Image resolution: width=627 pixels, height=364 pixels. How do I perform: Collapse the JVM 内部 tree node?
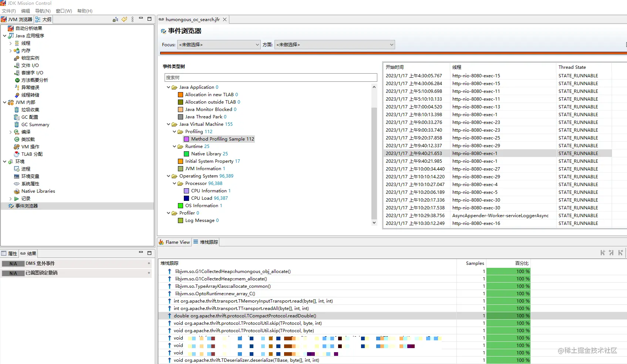pyautogui.click(x=4, y=102)
